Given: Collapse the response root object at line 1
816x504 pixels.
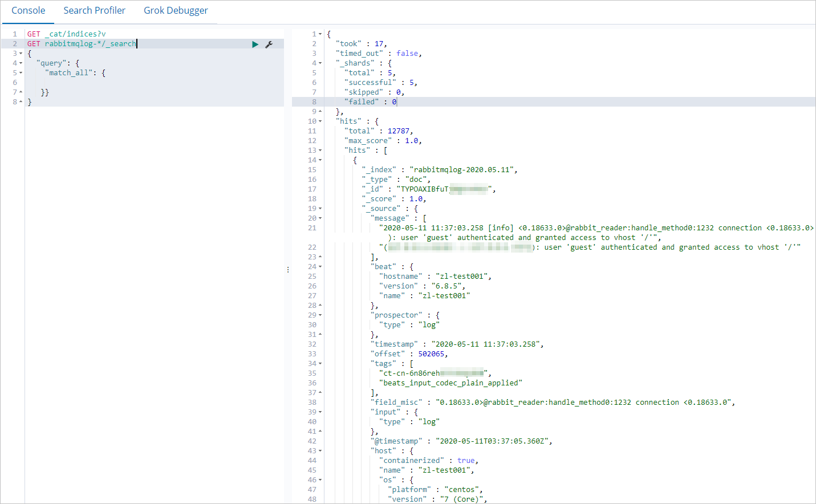Looking at the screenshot, I should click(x=320, y=34).
